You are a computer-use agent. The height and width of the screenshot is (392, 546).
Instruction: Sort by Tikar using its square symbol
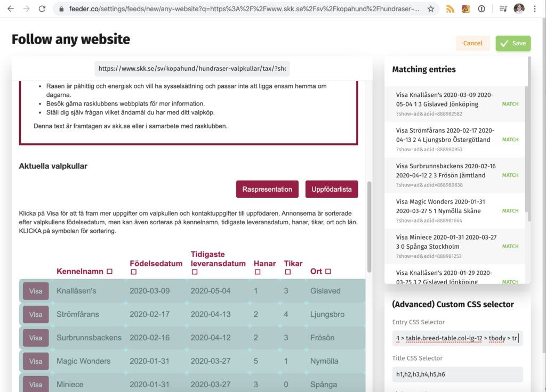(x=287, y=272)
